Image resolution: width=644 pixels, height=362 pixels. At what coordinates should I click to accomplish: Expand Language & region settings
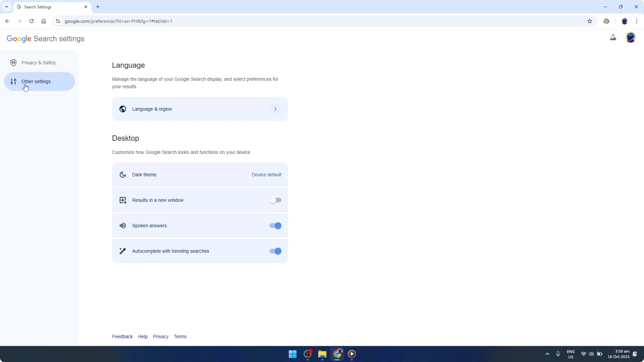click(275, 109)
